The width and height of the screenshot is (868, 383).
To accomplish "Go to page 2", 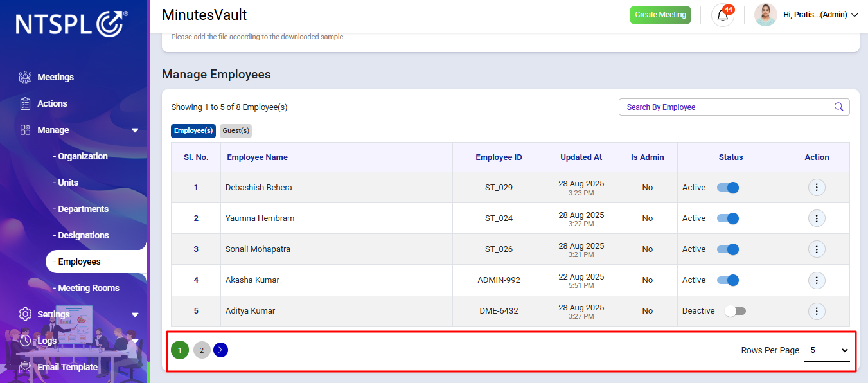I will [x=202, y=350].
